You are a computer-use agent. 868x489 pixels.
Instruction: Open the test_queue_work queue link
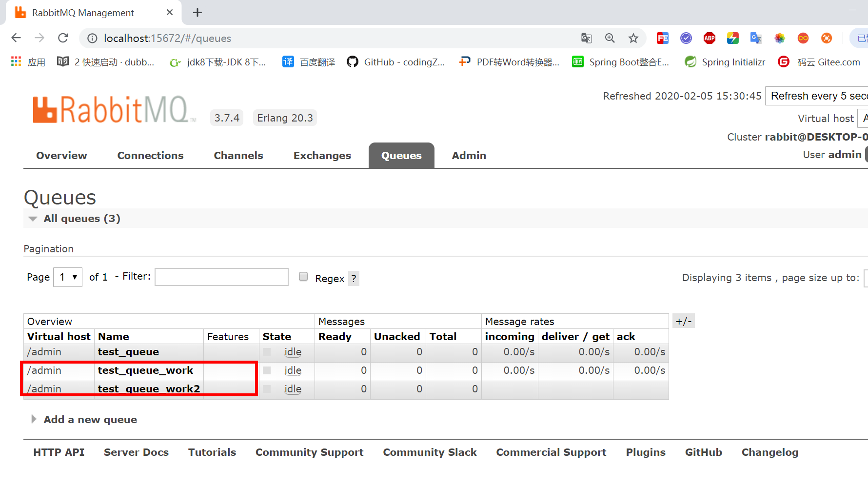tap(145, 370)
